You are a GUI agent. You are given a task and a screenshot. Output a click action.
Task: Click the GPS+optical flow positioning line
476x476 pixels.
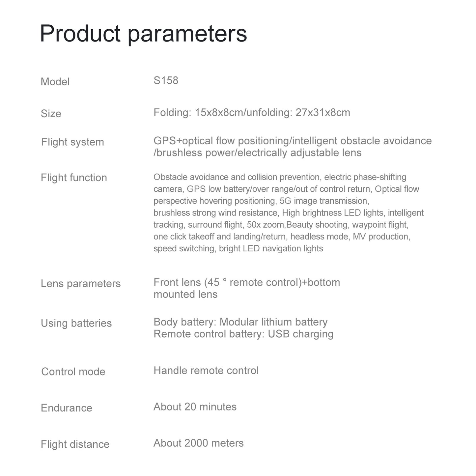pyautogui.click(x=292, y=141)
